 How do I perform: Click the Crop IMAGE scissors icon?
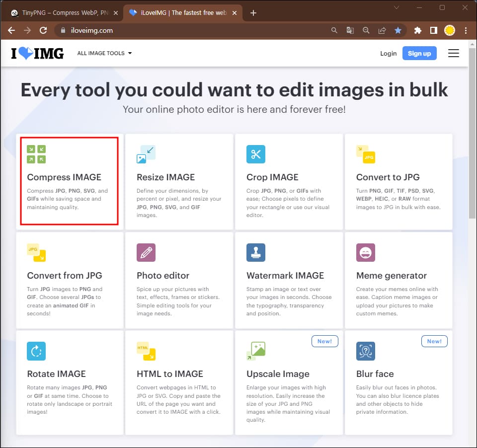click(255, 154)
